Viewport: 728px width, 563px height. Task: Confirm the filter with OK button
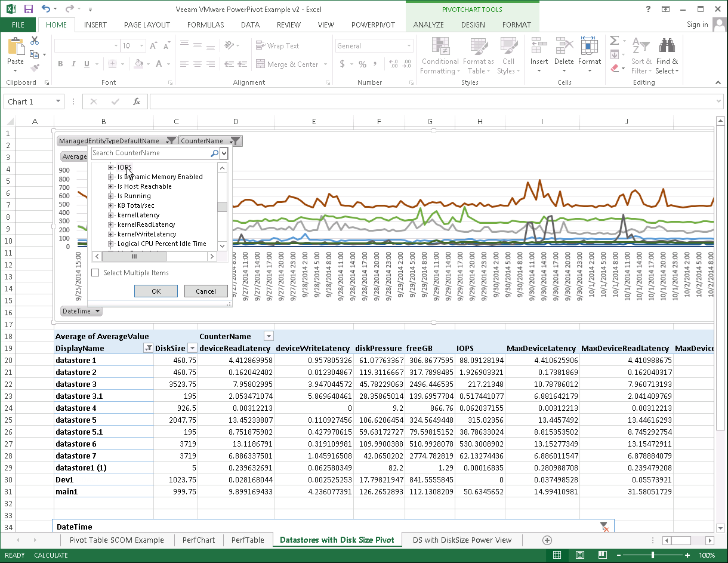(x=156, y=291)
